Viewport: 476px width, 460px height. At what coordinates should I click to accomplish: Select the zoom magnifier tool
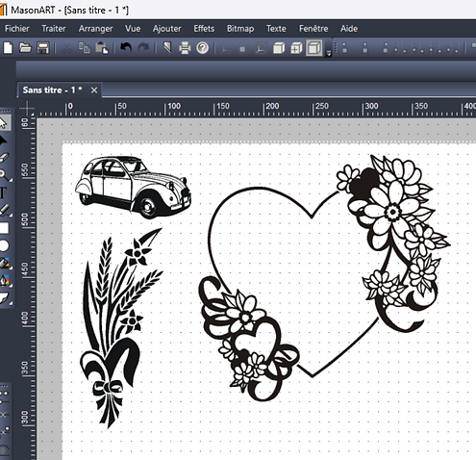coord(4,175)
